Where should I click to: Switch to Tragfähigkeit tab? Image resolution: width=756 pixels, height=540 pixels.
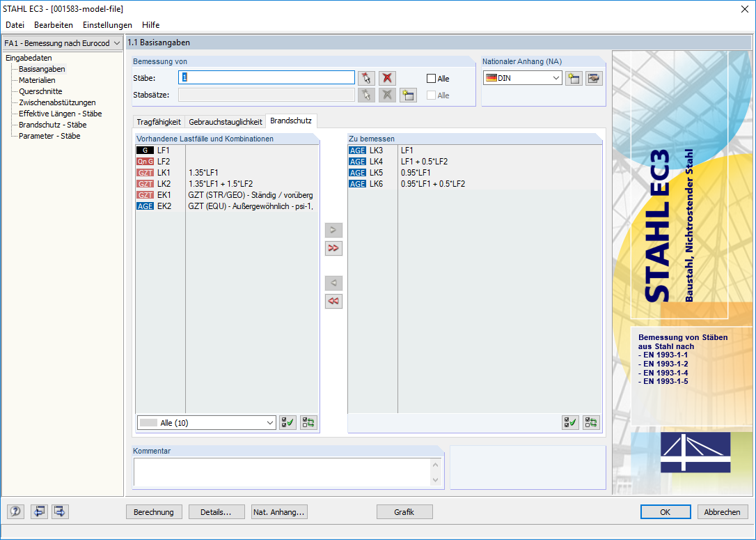(159, 122)
